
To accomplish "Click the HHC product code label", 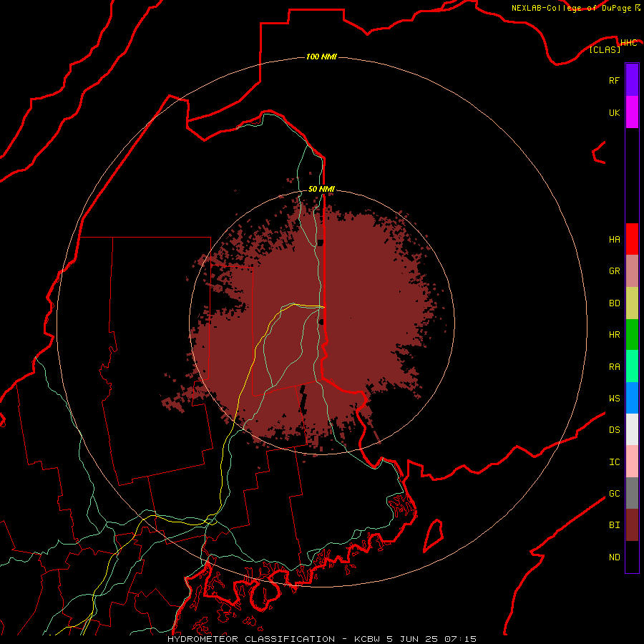I will click(628, 43).
